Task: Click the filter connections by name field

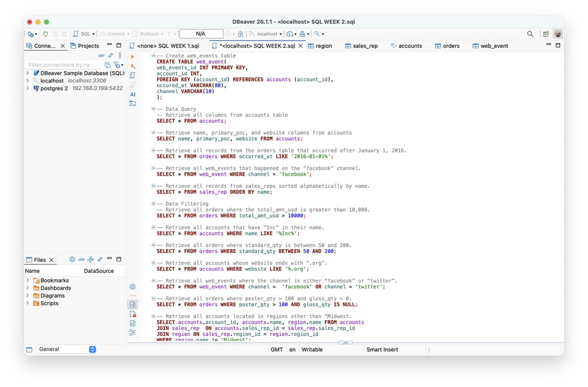Action: tap(63, 65)
